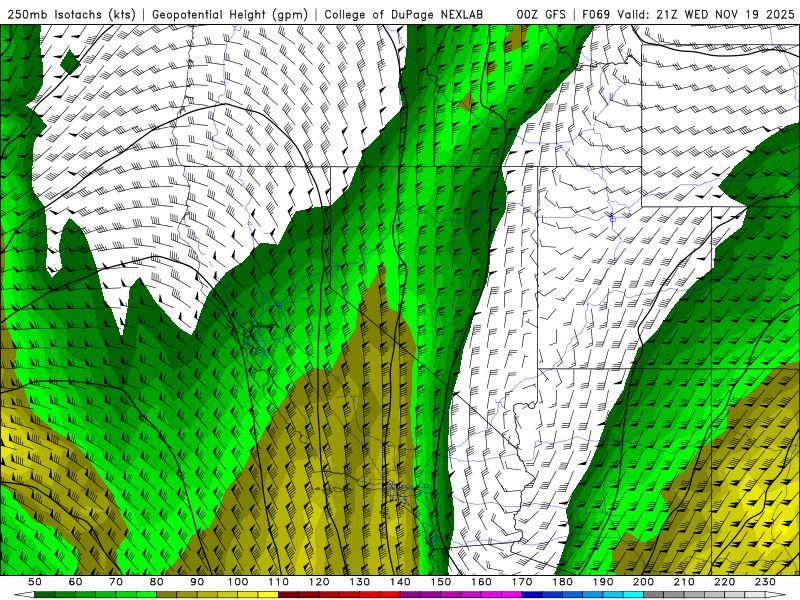This screenshot has height=600, width=800.
Task: Click the colorbar label '170'
Action: (x=522, y=582)
